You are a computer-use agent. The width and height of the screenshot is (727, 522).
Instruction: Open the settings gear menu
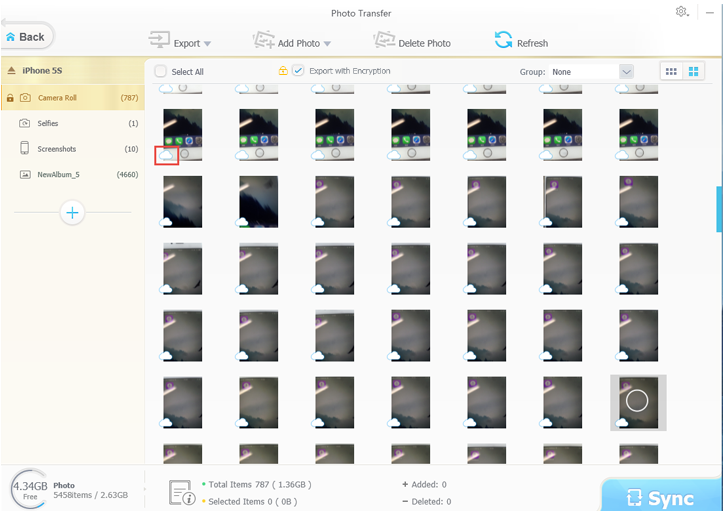click(x=681, y=12)
